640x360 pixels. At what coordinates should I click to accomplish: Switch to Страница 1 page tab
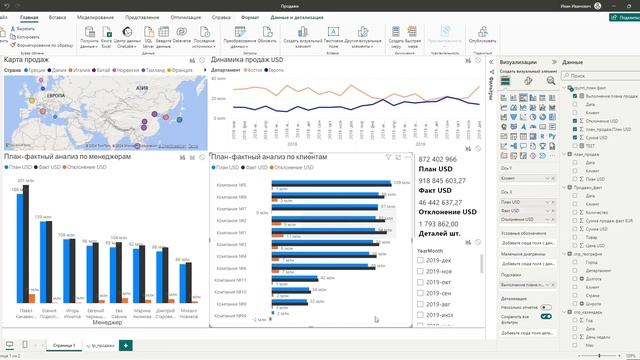(x=64, y=345)
